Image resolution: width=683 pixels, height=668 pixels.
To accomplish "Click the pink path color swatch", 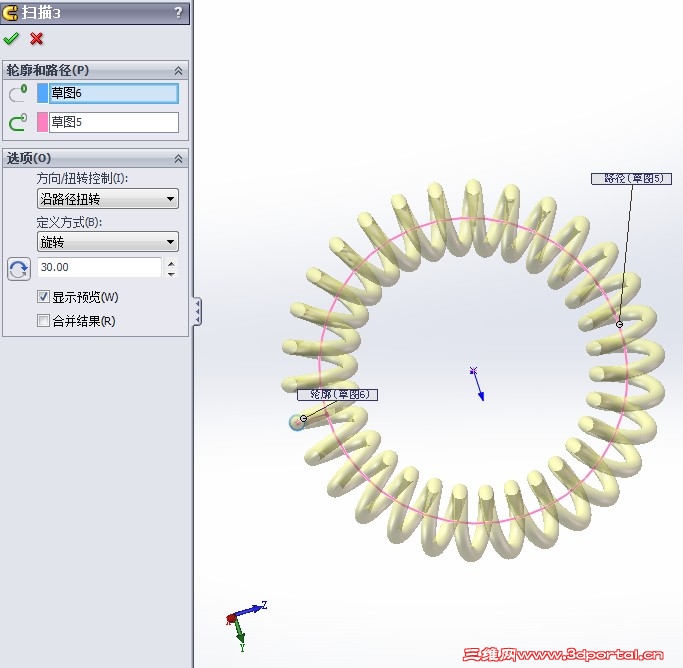I will coord(42,122).
